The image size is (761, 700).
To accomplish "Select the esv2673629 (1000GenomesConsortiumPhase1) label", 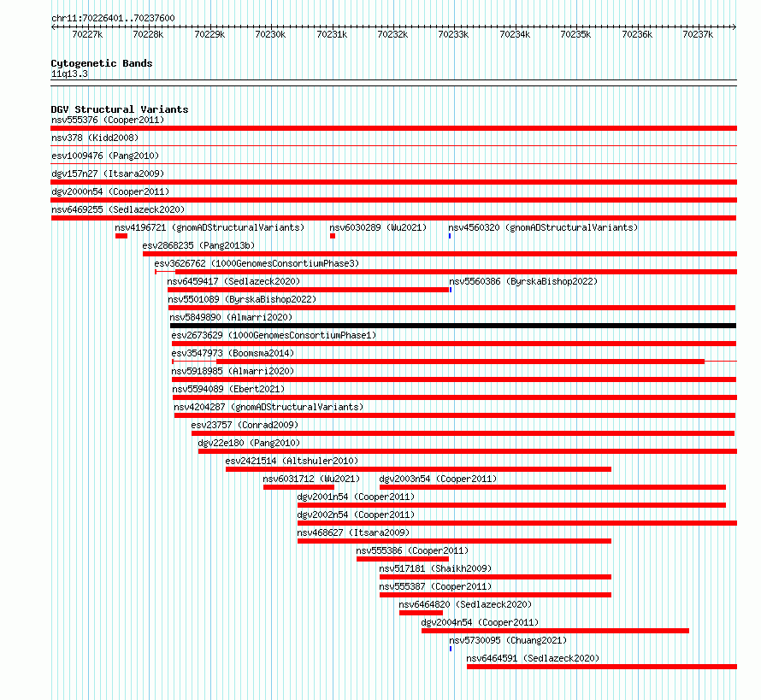I will (274, 335).
